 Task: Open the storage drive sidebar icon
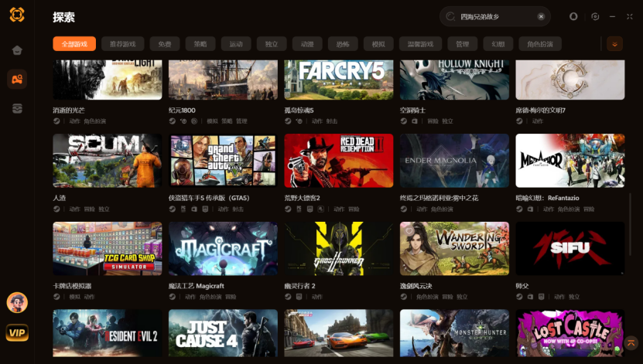click(x=17, y=108)
